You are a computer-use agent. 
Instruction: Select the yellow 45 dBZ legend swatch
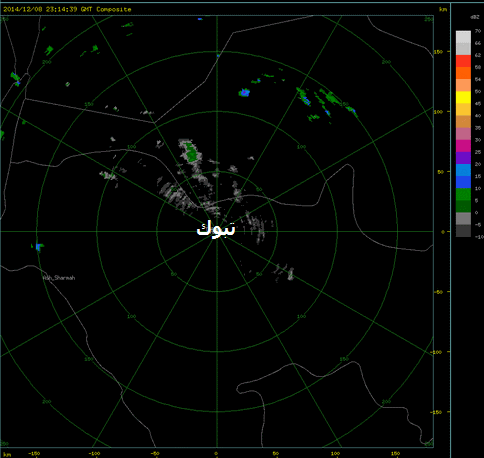point(463,97)
